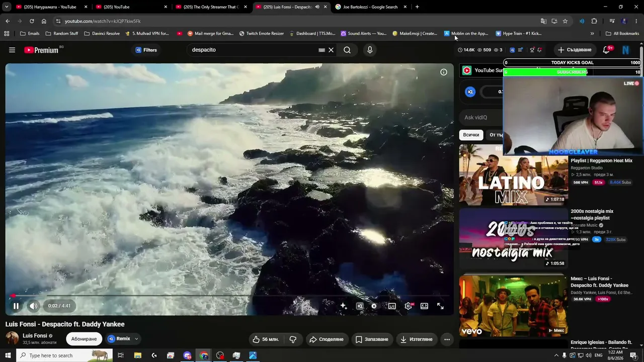Open the Windows Start menu
The width and height of the screenshot is (644, 362).
point(8,355)
